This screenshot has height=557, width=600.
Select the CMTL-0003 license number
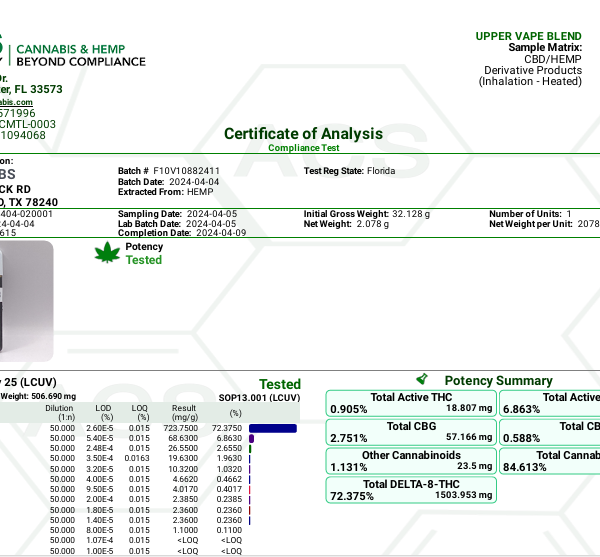click(x=28, y=124)
